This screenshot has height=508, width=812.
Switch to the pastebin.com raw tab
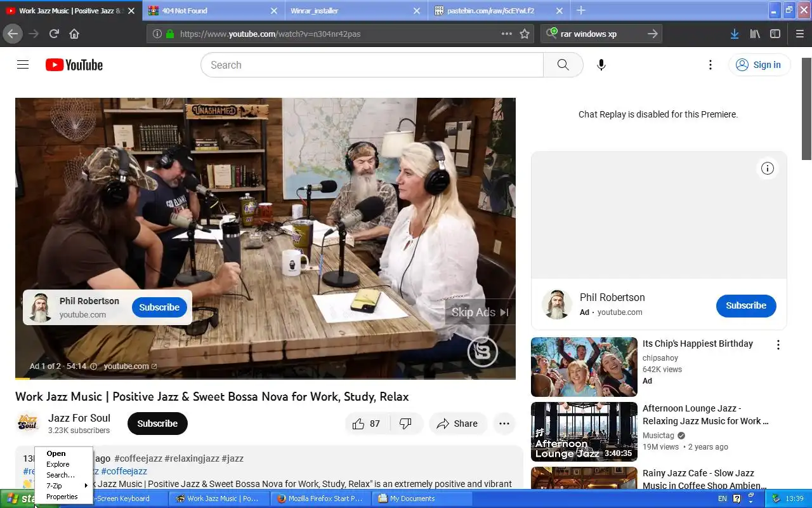[499, 11]
